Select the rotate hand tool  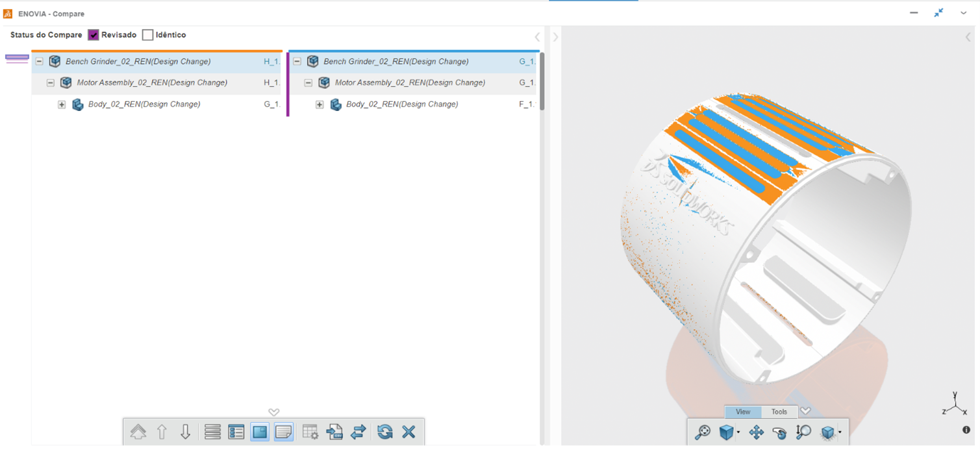point(779,432)
